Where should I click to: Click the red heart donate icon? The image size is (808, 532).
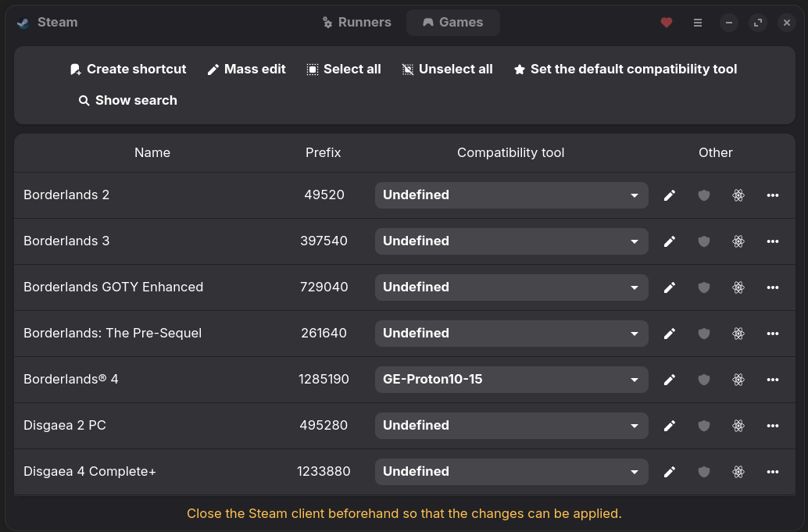pyautogui.click(x=667, y=23)
